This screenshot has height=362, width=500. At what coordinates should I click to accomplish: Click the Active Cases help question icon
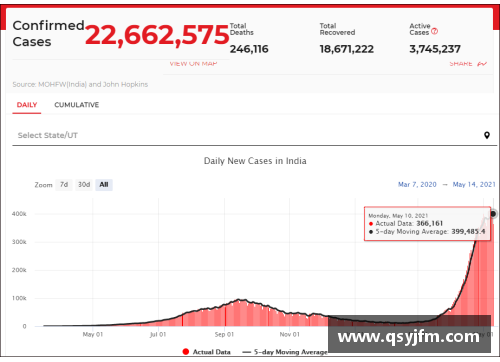(434, 31)
